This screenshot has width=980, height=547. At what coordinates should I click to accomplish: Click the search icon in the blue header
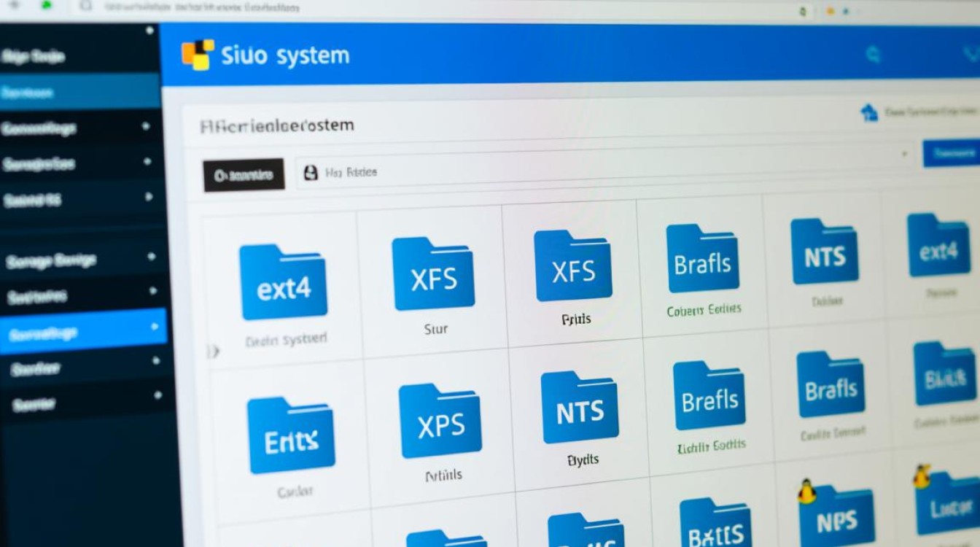point(872,55)
